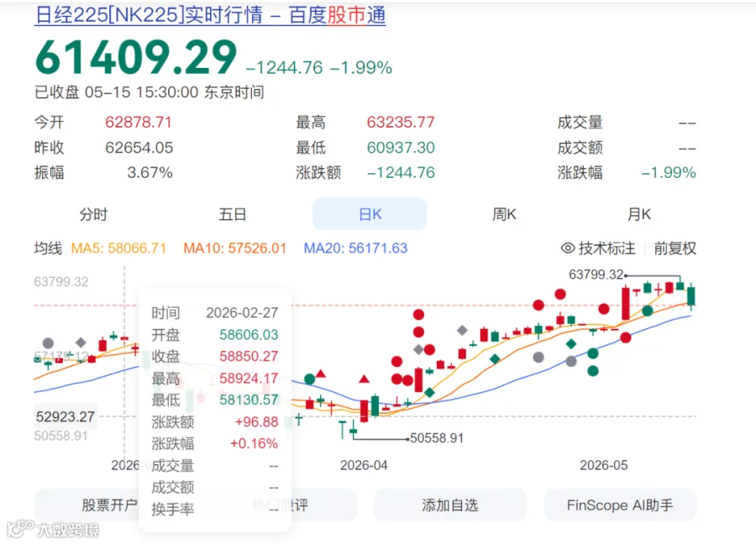Image resolution: width=756 pixels, height=544 pixels.
Task: Click the MA10: 57526.01 indicator value
Action: click(235, 248)
